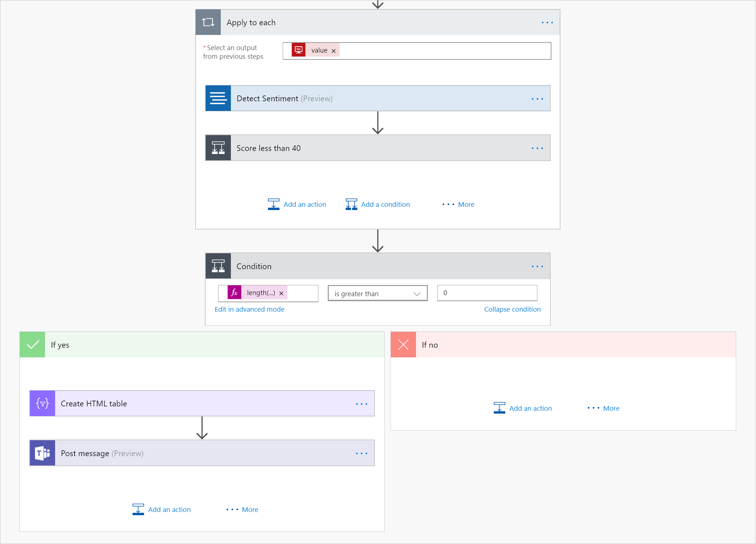Image resolution: width=756 pixels, height=544 pixels.
Task: Remove the value token from output field
Action: (334, 51)
